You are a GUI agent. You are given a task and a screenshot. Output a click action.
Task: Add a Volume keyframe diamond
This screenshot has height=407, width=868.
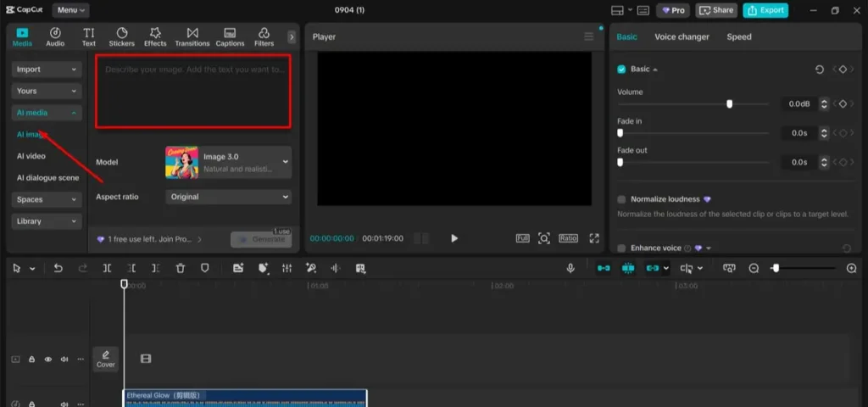point(843,103)
